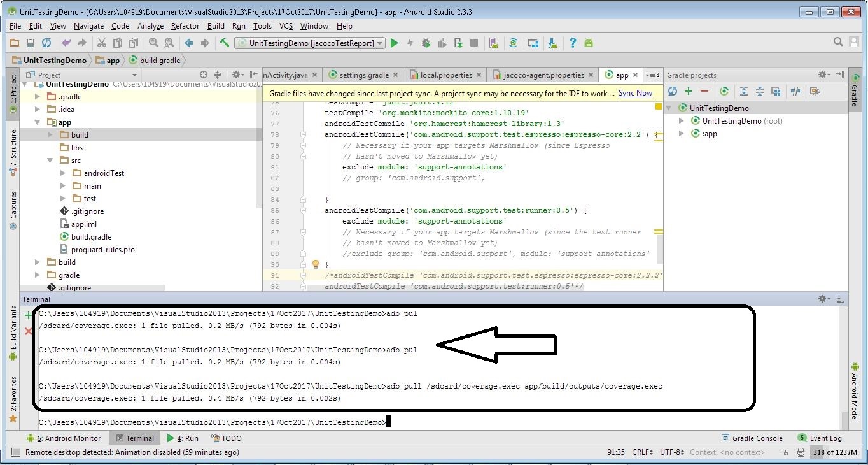Image resolution: width=868 pixels, height=465 pixels.
Task: Toggle the soft-wrap lightbulb at line 90
Action: point(316,264)
